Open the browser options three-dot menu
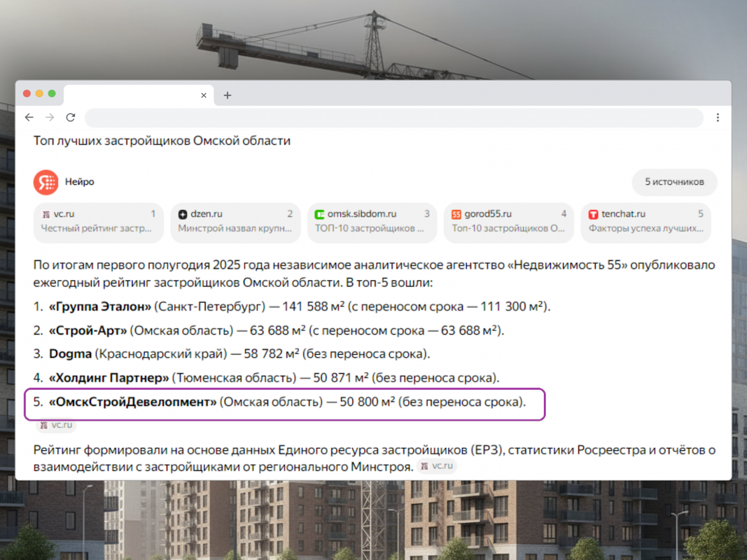 (718, 117)
